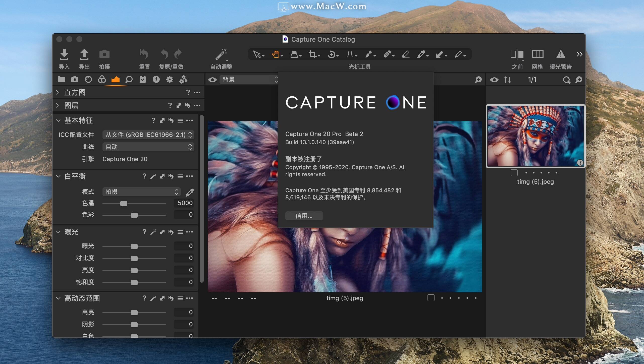Open the Lens tool tab
The image size is (644, 364).
pos(88,80)
